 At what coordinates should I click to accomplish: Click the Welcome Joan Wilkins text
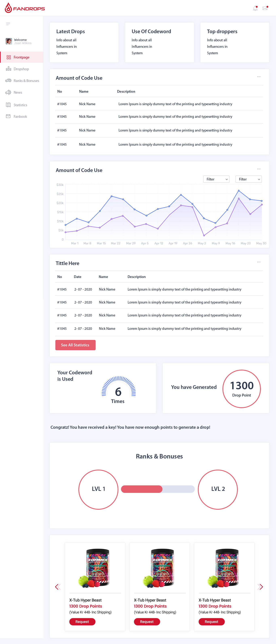[x=23, y=41]
